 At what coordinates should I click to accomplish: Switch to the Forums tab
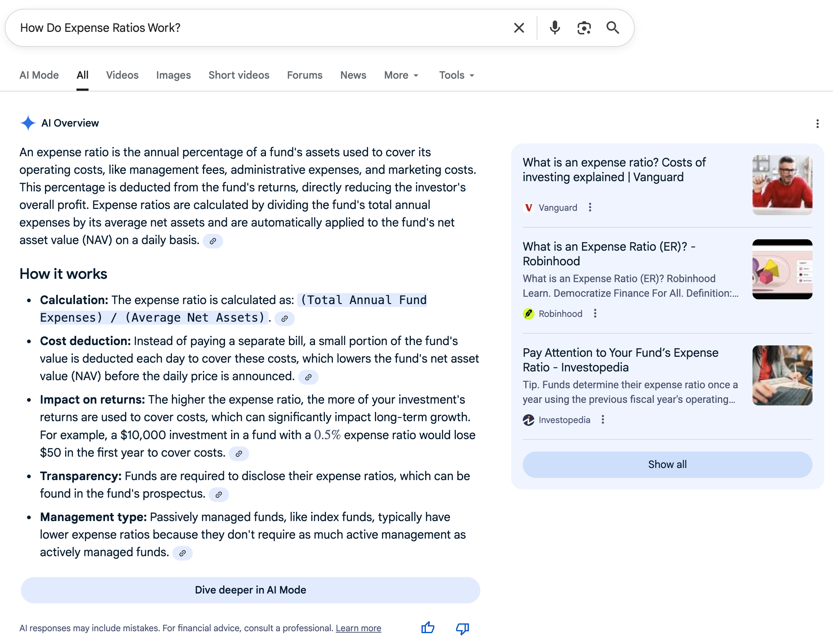coord(304,75)
